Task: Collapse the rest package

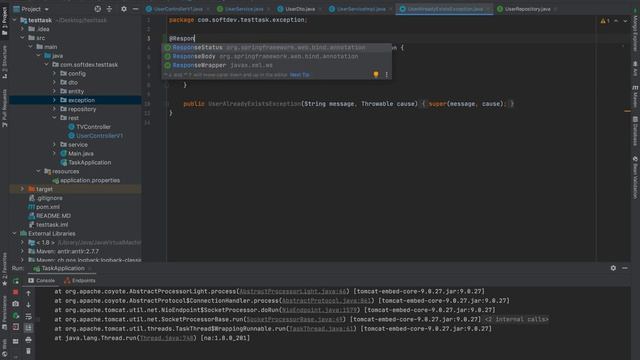Action: (54, 118)
